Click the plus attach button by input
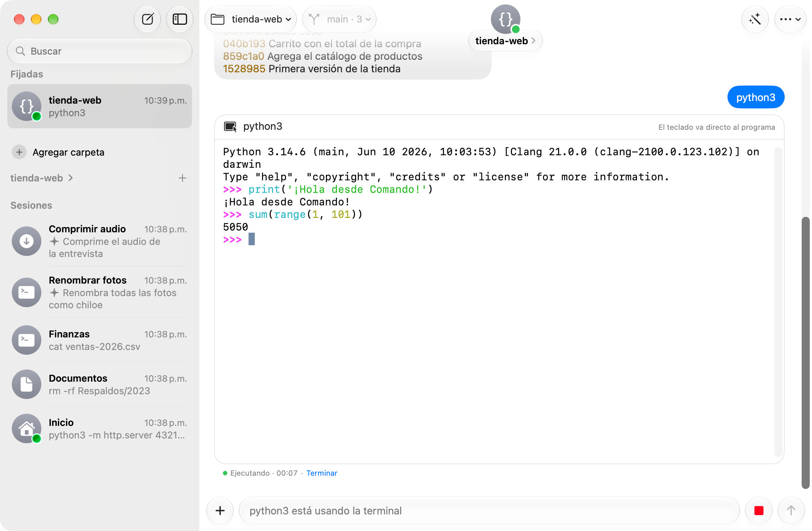 tap(220, 511)
